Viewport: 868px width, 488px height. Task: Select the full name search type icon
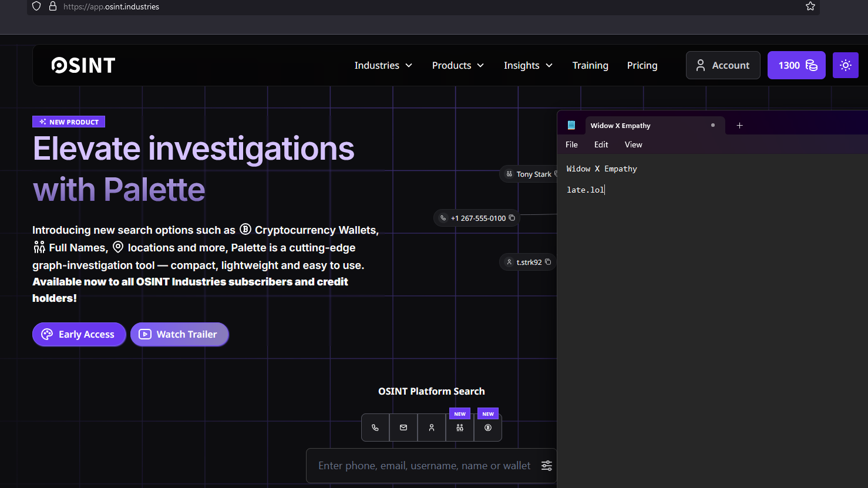460,428
